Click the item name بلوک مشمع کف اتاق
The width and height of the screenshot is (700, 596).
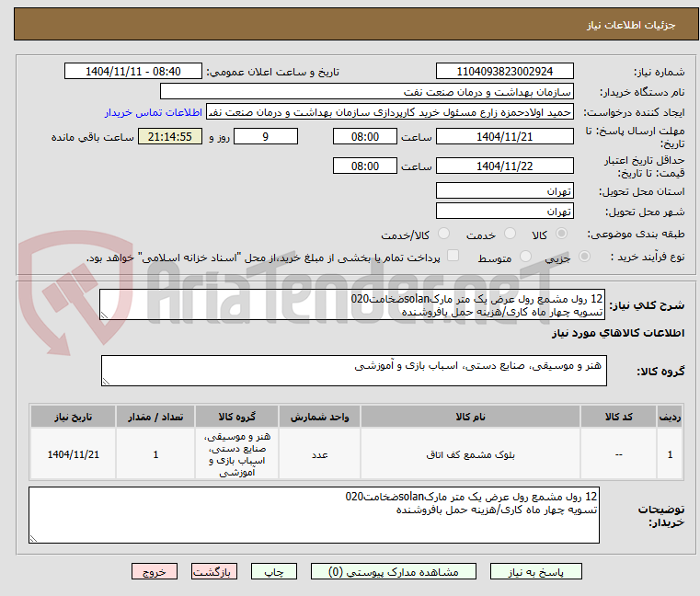(x=471, y=454)
